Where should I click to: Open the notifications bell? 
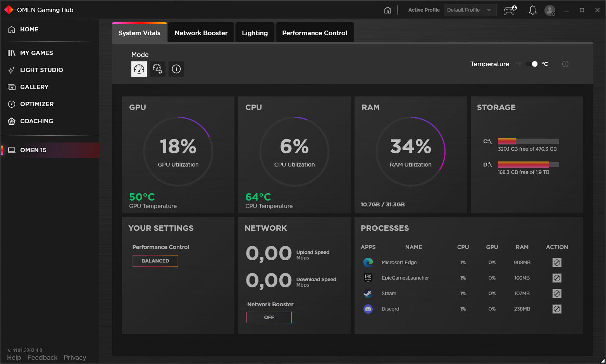(533, 10)
